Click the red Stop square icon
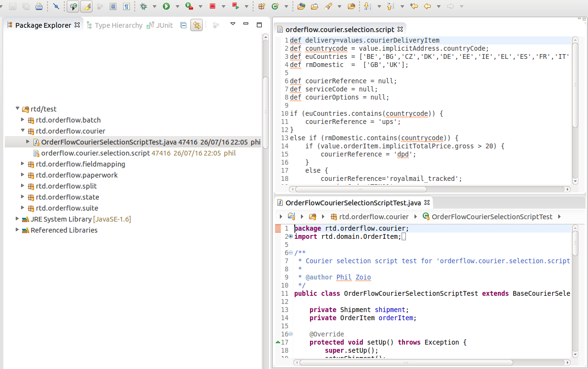This screenshot has height=369, width=588. 212,6
